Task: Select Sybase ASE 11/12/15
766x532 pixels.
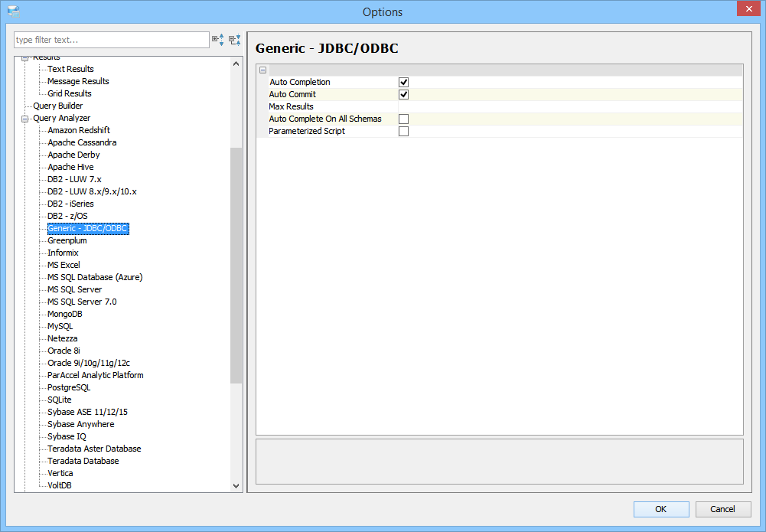Action: [x=87, y=411]
